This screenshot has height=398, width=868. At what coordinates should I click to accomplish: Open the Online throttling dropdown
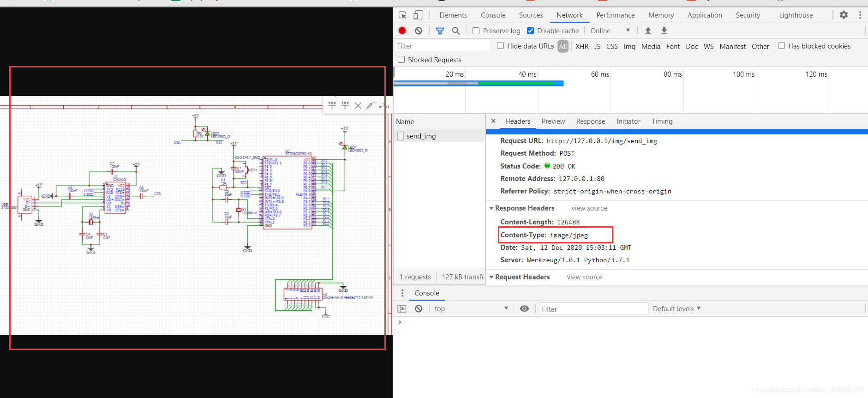point(610,30)
